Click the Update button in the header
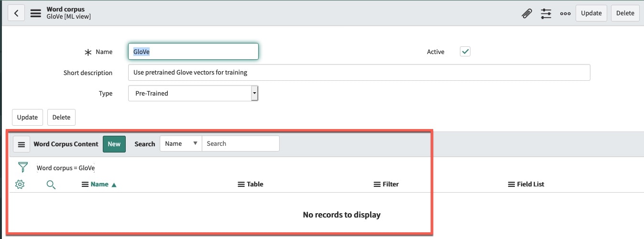This screenshot has height=239, width=644. coord(591,13)
